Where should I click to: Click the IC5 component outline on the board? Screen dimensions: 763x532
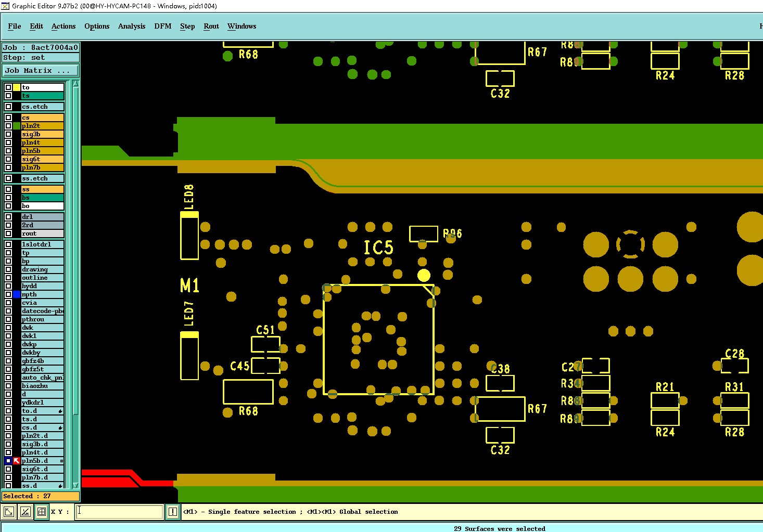pyautogui.click(x=378, y=339)
